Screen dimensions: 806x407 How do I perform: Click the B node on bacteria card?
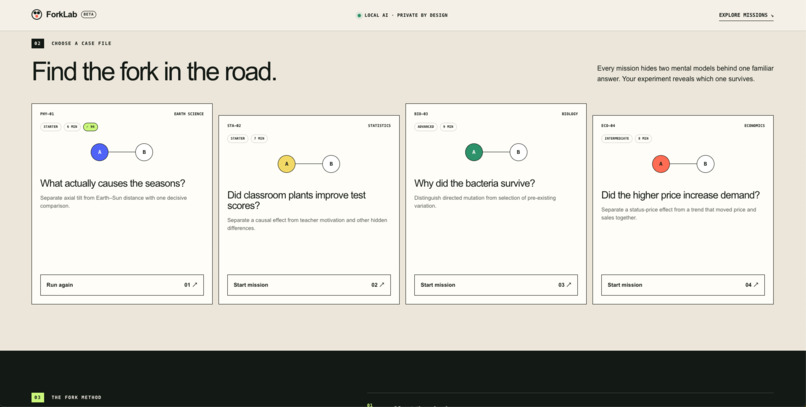[x=518, y=152]
